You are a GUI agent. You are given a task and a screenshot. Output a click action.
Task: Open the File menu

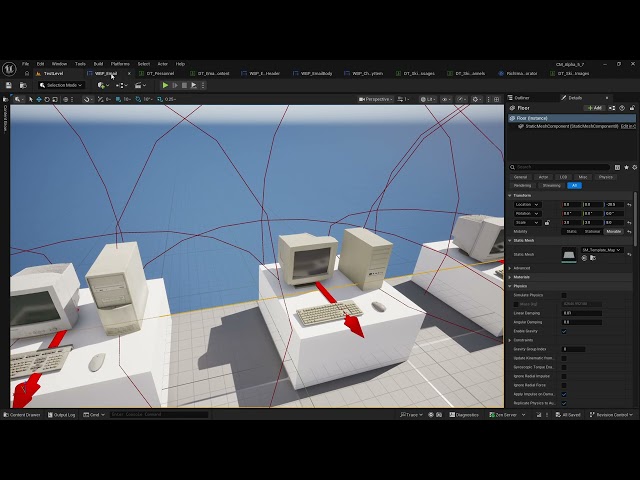(x=25, y=64)
